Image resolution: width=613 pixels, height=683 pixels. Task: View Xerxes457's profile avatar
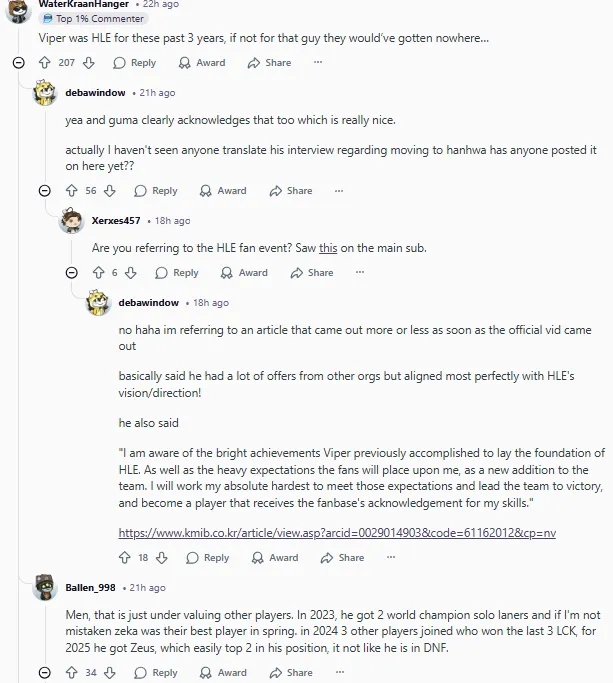[72, 221]
